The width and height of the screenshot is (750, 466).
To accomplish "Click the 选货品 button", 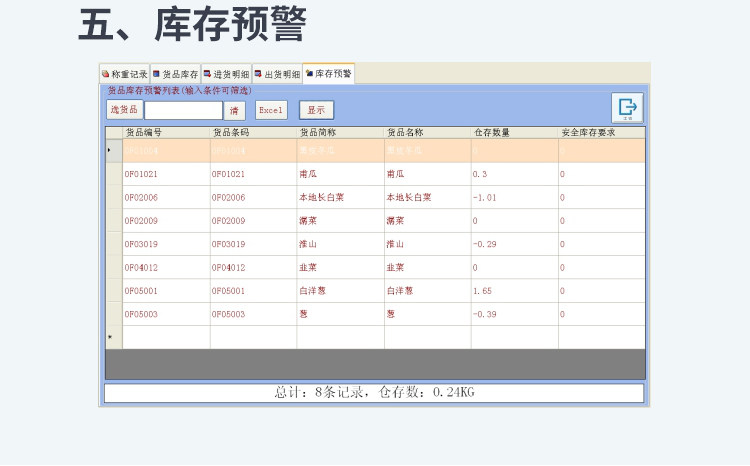I will [124, 110].
